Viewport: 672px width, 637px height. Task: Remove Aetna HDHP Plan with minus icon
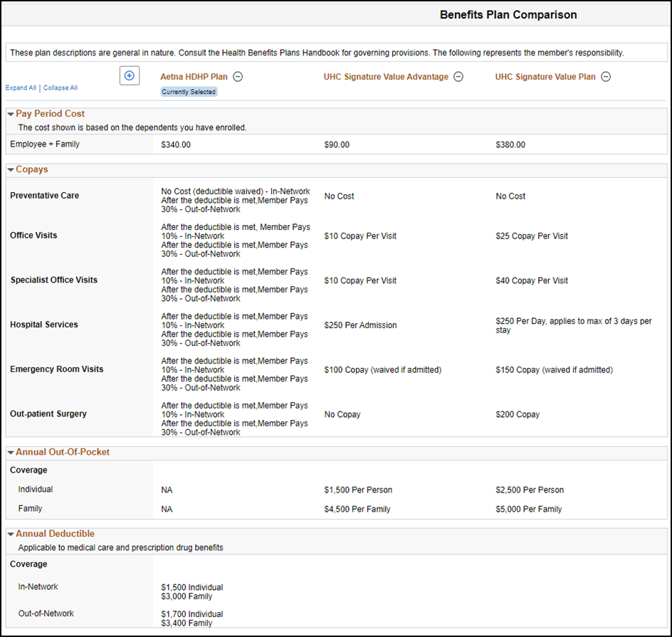tap(238, 77)
